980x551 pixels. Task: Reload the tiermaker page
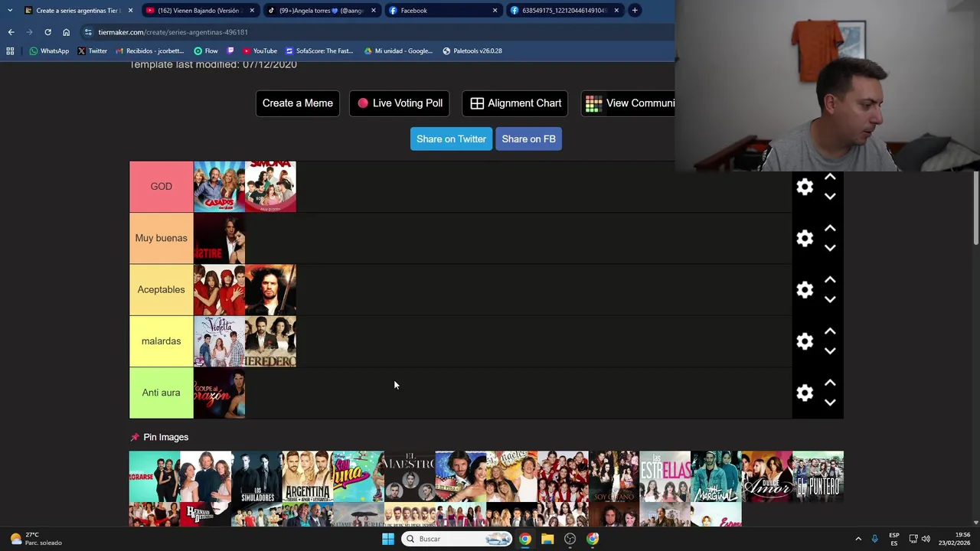click(x=47, y=32)
